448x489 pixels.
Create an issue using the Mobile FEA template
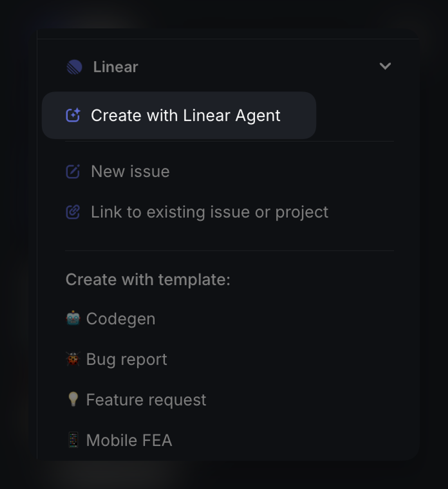pyautogui.click(x=129, y=440)
